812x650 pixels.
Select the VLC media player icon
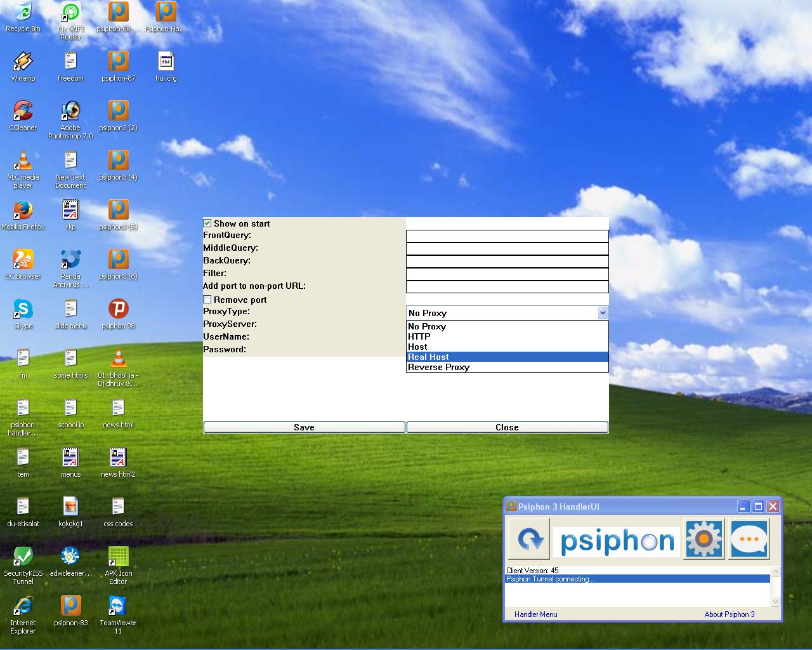tap(23, 169)
